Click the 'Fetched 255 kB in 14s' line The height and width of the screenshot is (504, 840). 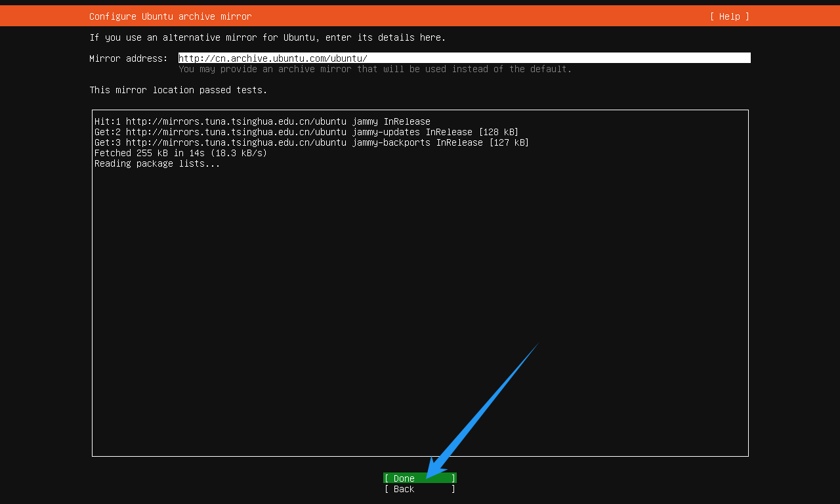(x=181, y=153)
